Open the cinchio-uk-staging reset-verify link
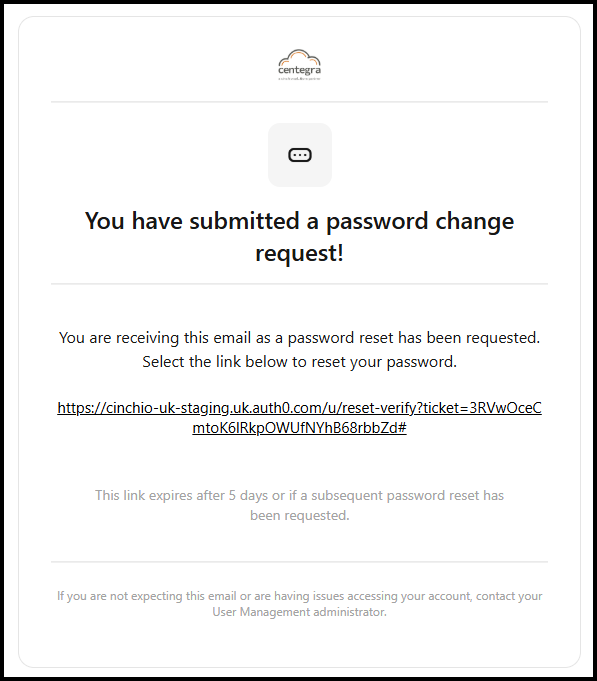This screenshot has height=681, width=597. [x=300, y=418]
